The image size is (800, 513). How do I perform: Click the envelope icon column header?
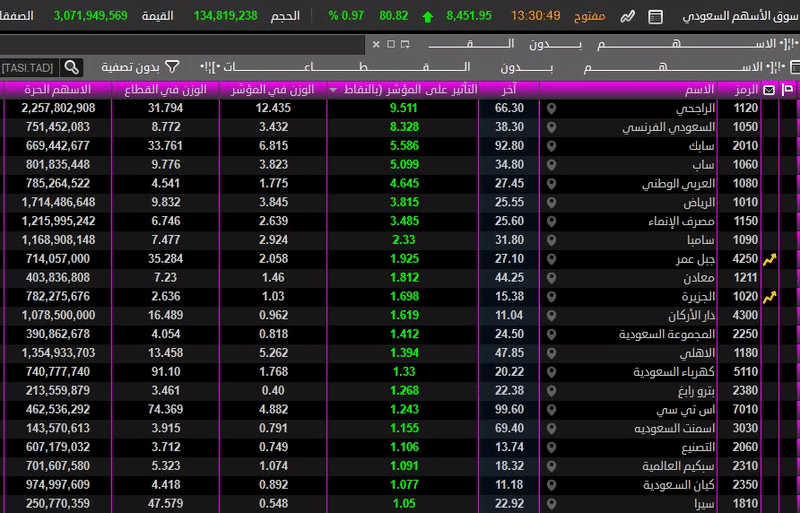(769, 89)
